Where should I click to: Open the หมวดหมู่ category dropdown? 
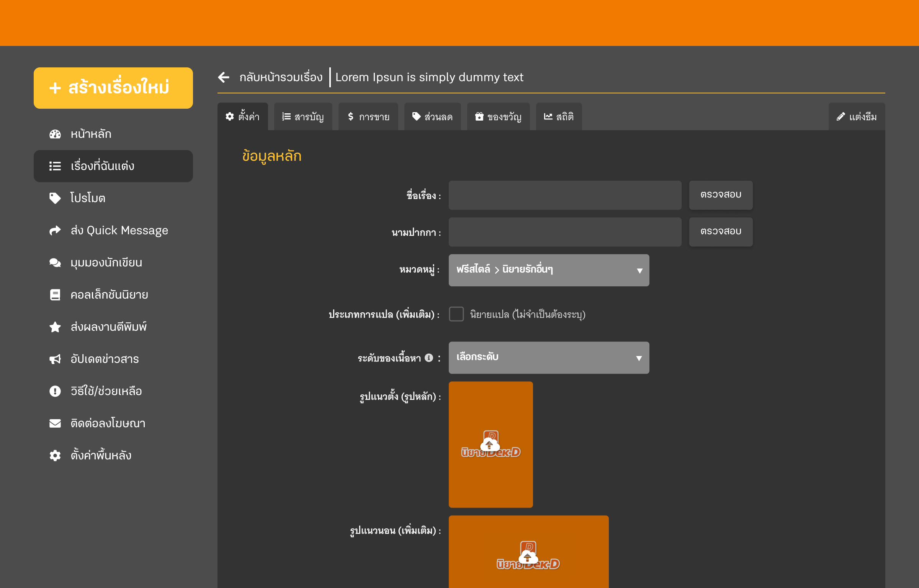coord(549,270)
